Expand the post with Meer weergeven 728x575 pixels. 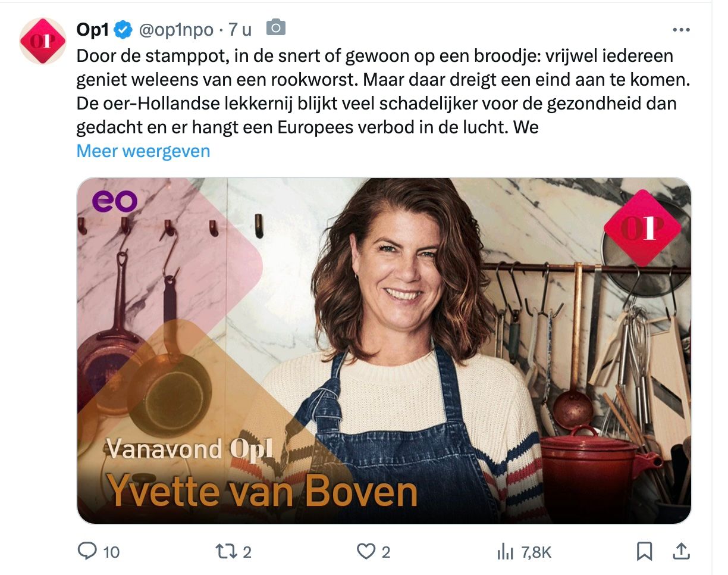click(x=143, y=151)
